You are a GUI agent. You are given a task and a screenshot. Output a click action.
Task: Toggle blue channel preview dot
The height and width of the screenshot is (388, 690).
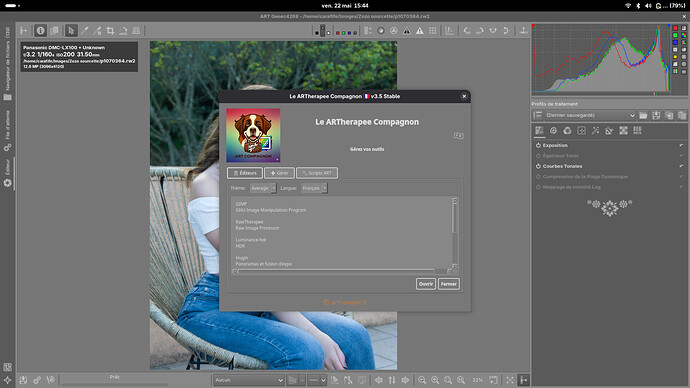tap(349, 33)
